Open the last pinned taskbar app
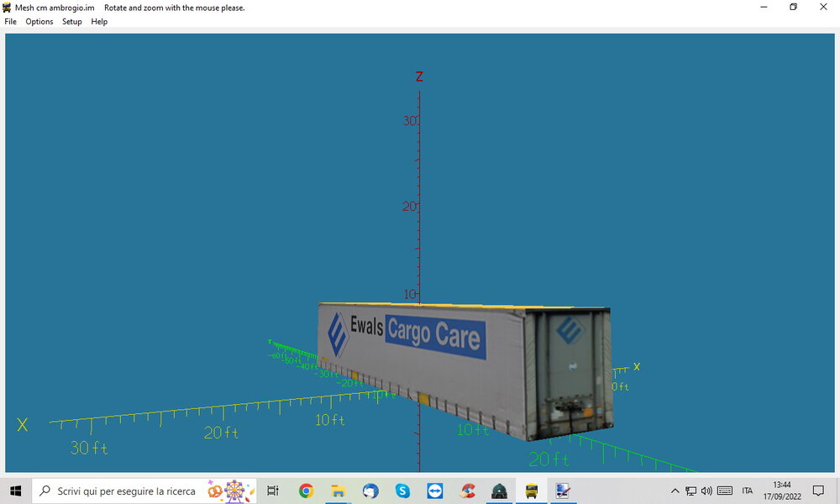 [x=563, y=491]
